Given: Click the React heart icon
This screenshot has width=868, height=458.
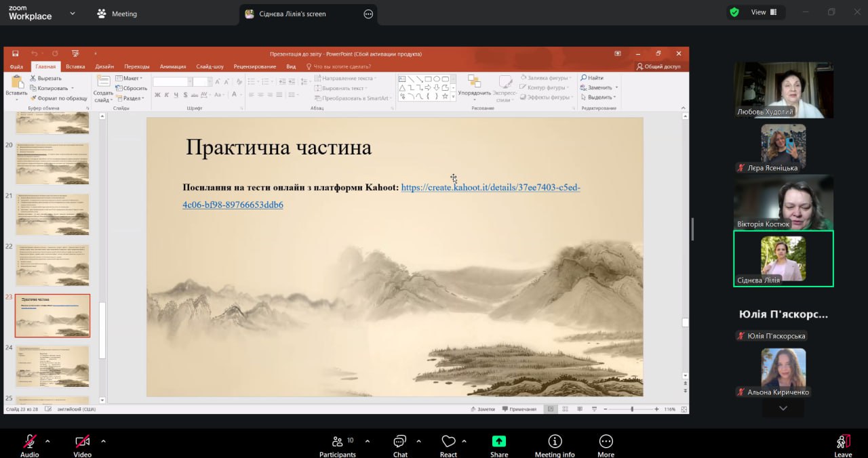Looking at the screenshot, I should (x=448, y=442).
